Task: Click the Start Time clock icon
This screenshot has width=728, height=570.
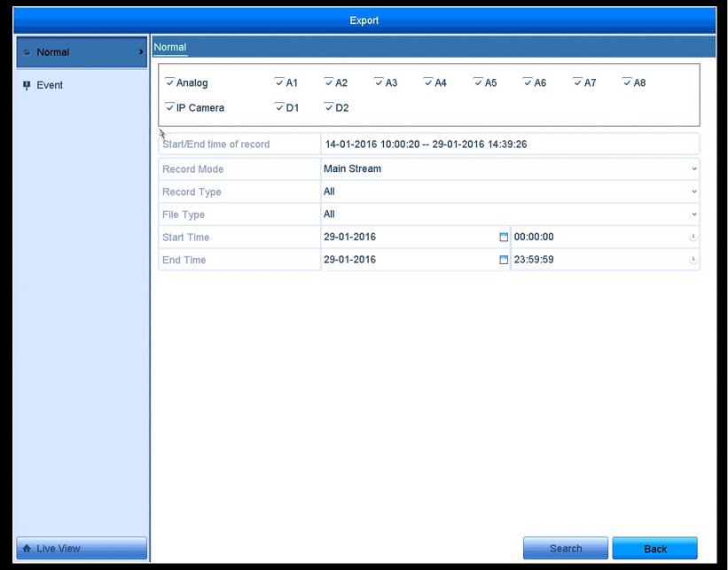Action: click(x=693, y=238)
